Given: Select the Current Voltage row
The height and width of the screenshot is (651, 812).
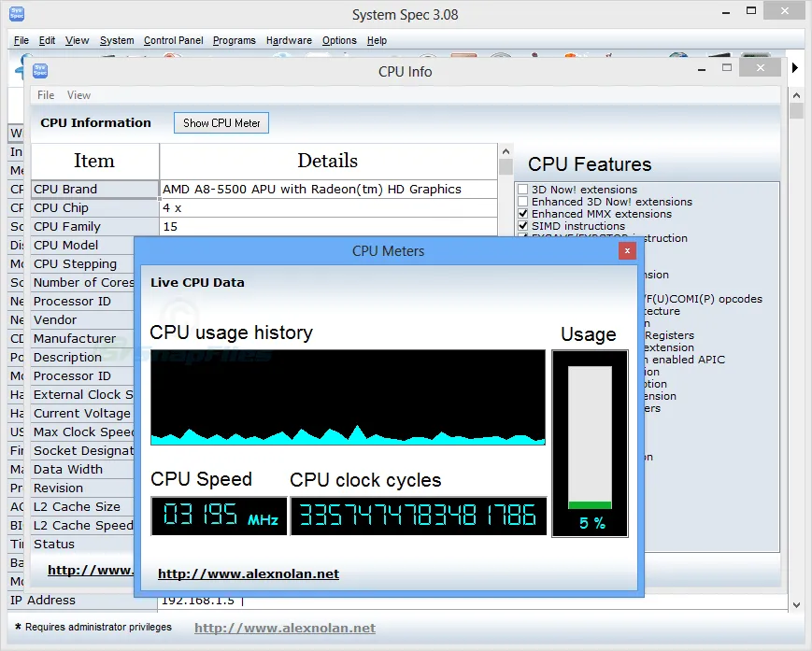Looking at the screenshot, I should [x=83, y=414].
